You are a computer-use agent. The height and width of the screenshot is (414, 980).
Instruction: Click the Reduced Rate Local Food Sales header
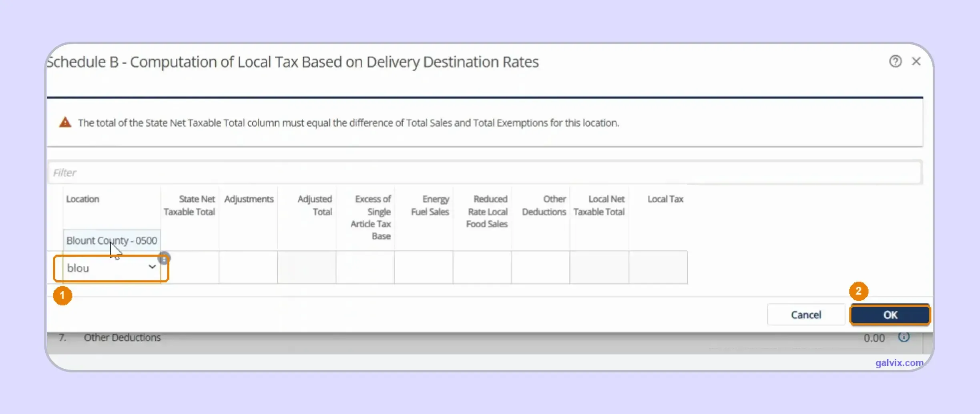(487, 211)
